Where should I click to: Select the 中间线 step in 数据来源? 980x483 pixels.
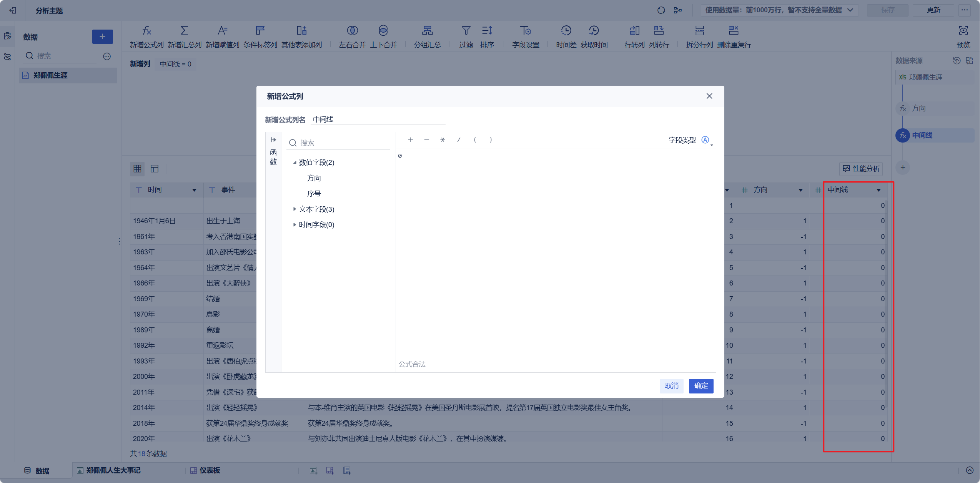pos(935,135)
